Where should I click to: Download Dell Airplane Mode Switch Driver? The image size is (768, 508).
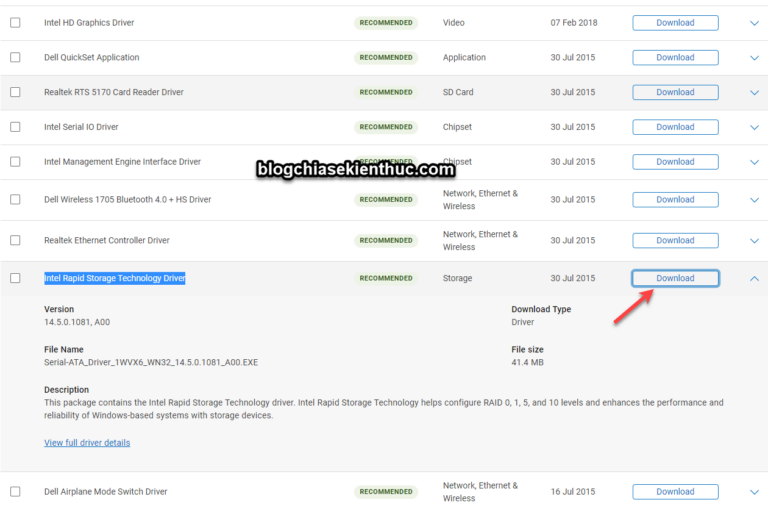675,491
